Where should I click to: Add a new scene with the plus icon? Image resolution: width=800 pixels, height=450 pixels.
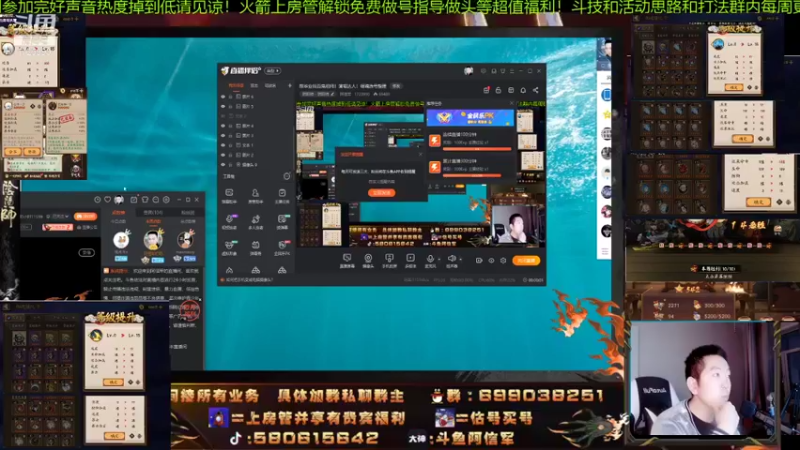(x=289, y=85)
